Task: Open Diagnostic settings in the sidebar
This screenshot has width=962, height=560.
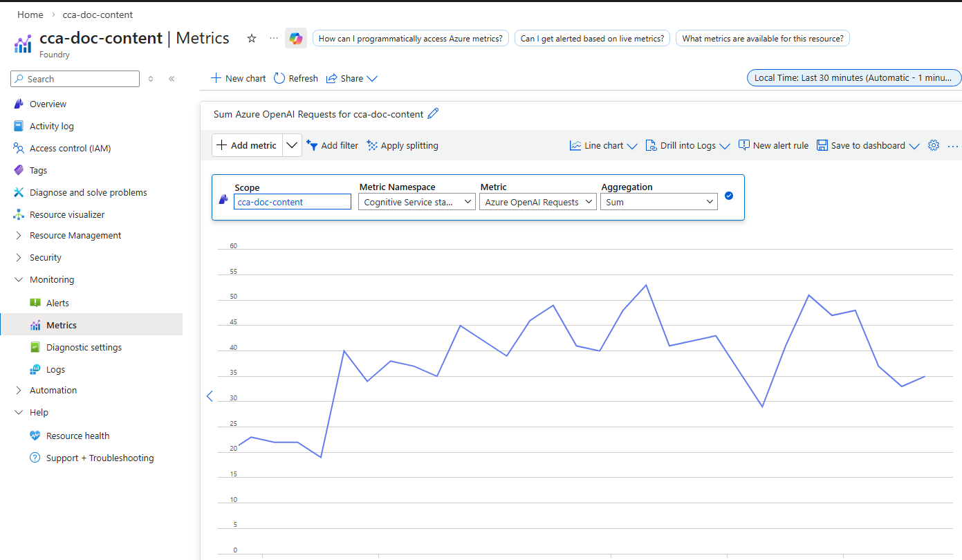Action: [84, 347]
